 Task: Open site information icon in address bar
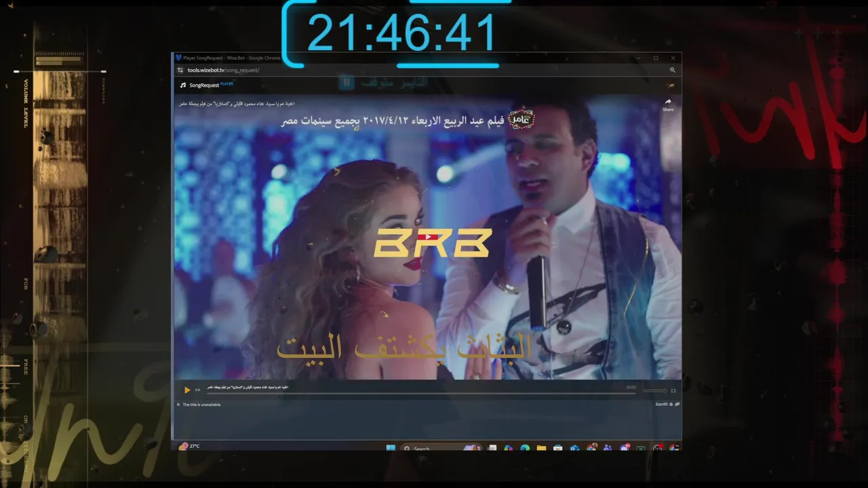click(180, 70)
